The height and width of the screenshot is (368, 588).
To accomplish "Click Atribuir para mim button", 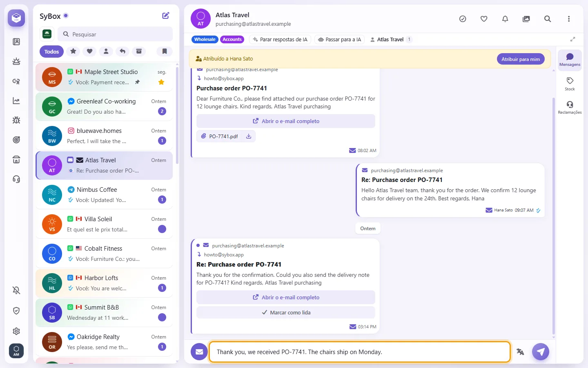I will pos(521,59).
